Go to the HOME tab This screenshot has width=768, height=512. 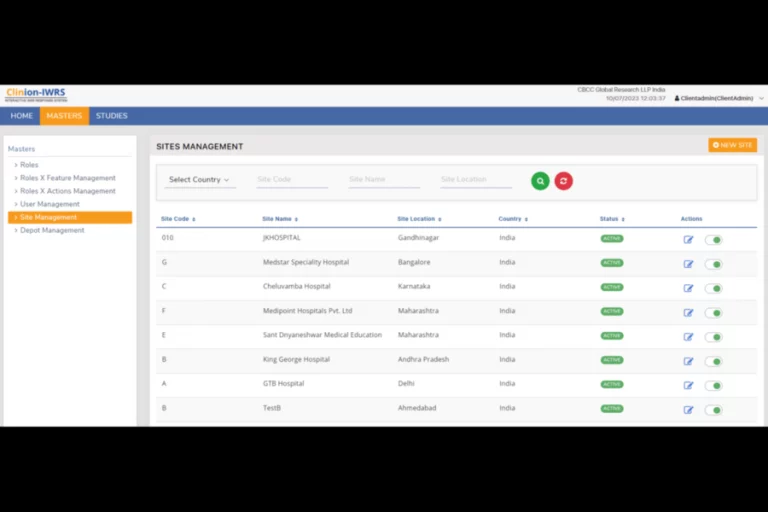click(x=22, y=116)
